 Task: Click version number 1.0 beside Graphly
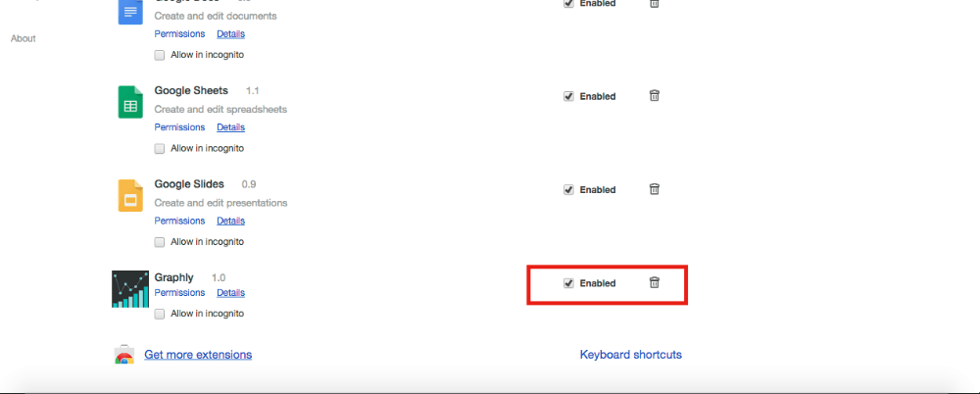(x=219, y=277)
